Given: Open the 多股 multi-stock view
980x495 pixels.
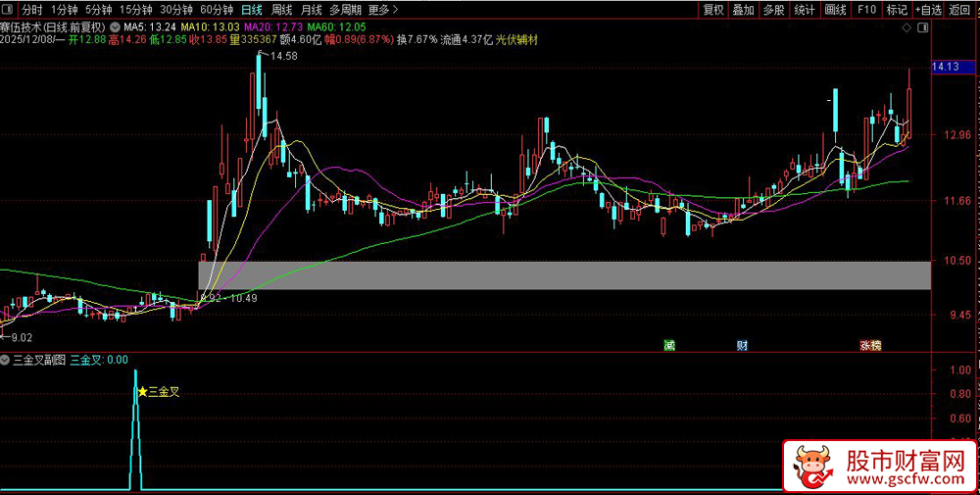Looking at the screenshot, I should 773,10.
